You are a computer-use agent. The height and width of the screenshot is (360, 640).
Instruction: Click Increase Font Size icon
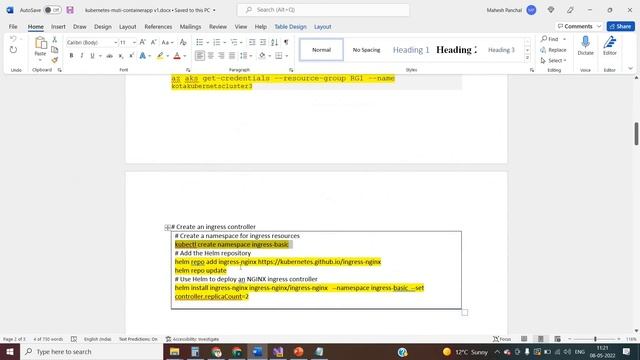[x=142, y=42]
